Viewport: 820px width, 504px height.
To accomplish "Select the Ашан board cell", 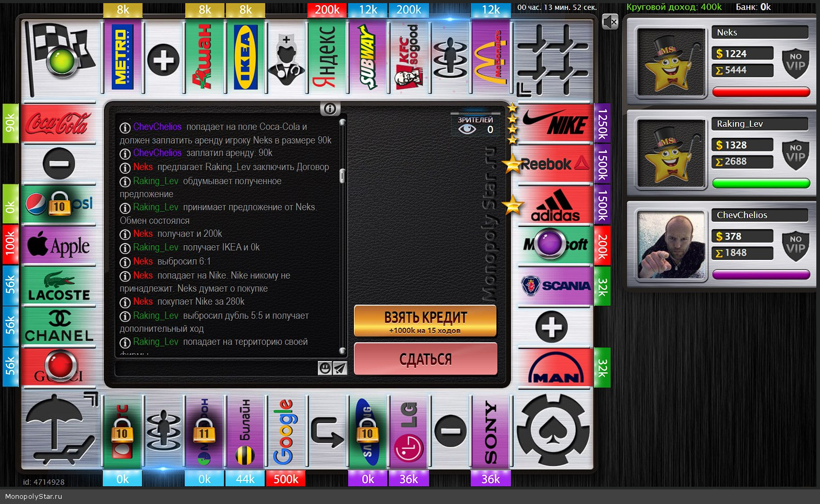I will 204,57.
